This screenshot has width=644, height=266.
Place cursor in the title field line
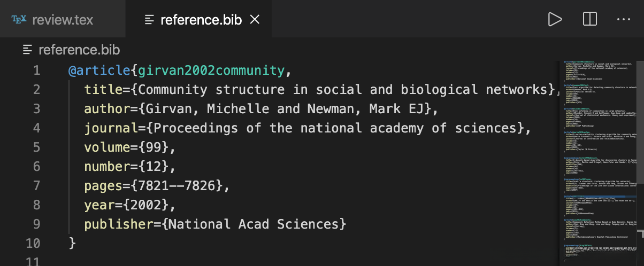(321, 89)
